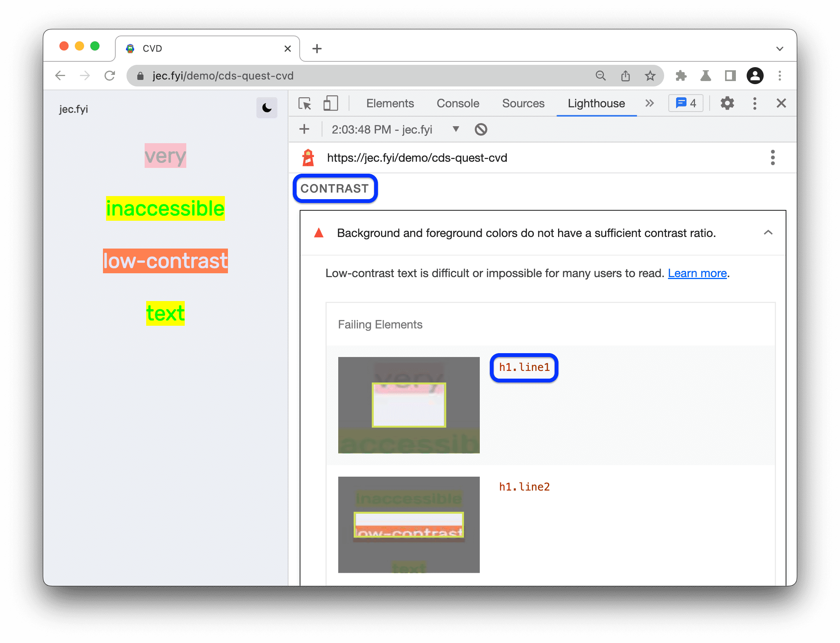The height and width of the screenshot is (643, 840).
Task: Click the Lighthouse tab in DevTools
Action: (596, 104)
